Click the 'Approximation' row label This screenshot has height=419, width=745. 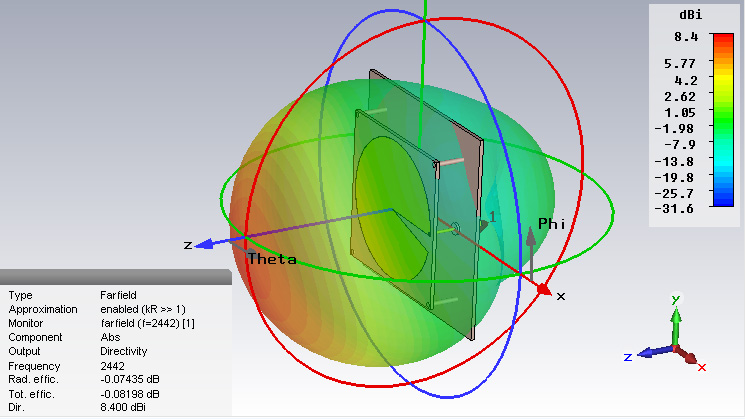[43, 309]
